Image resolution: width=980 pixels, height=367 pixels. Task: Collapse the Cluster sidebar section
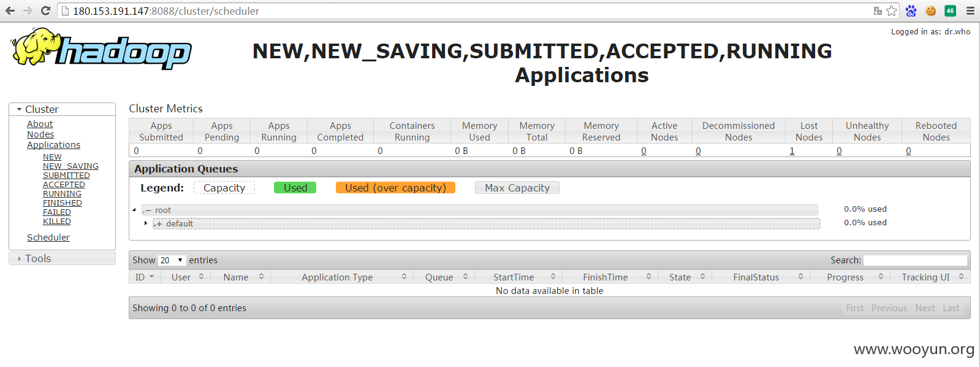pyautogui.click(x=62, y=109)
